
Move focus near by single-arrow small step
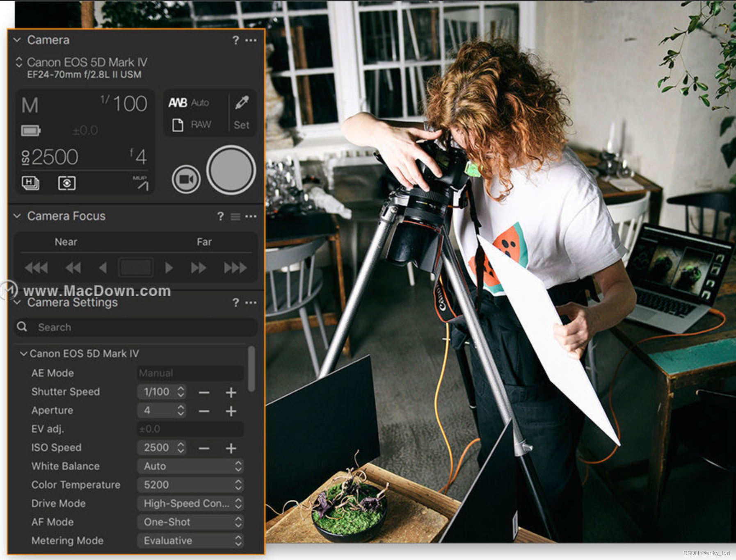coord(103,268)
